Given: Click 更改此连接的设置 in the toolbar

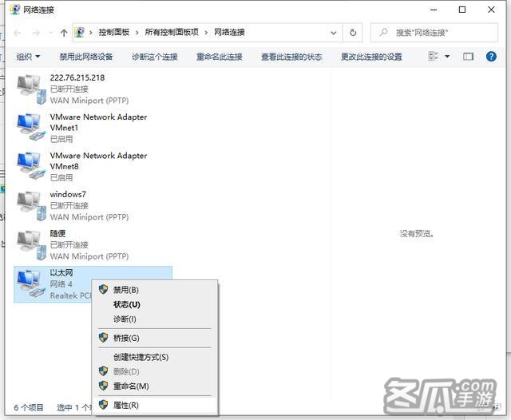Looking at the screenshot, I should pos(371,57).
